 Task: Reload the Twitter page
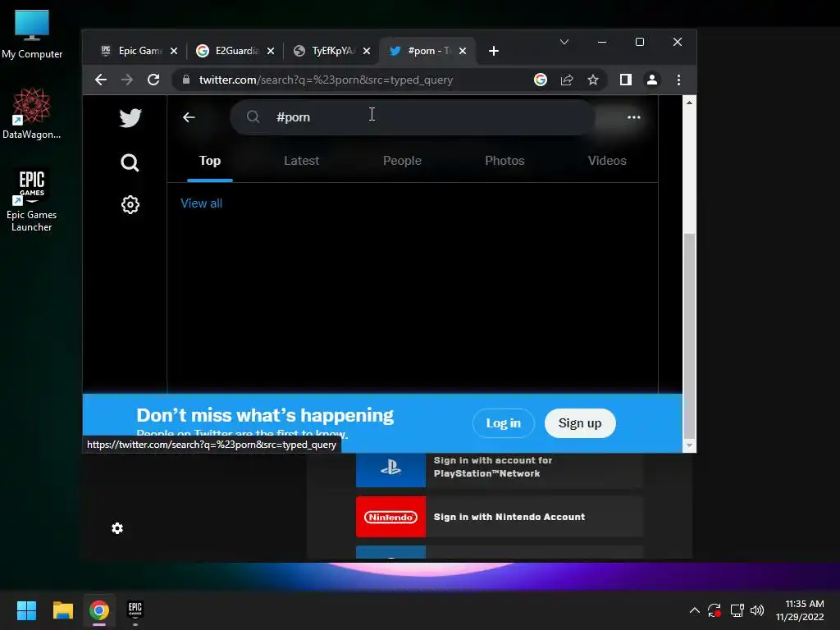tap(153, 80)
